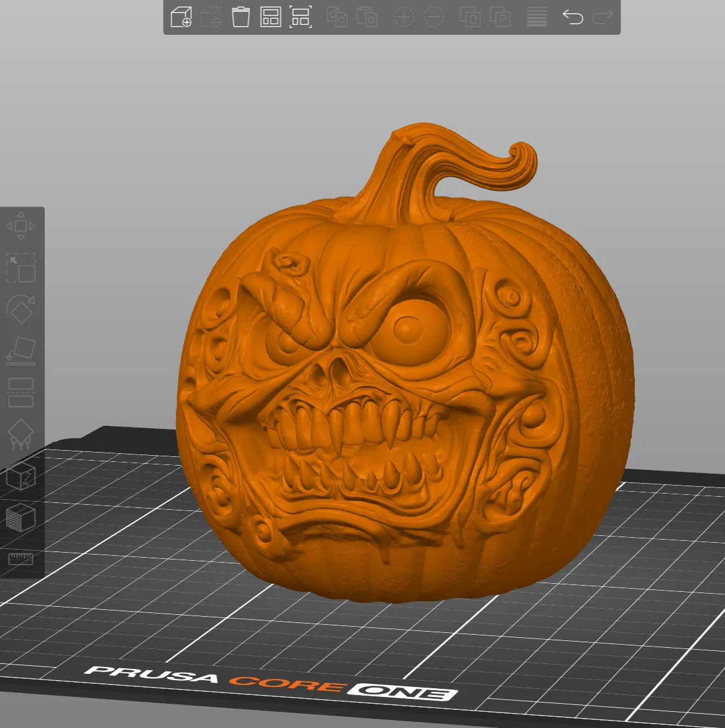725x728 pixels.
Task: Click the Delete all trash icon
Action: [x=241, y=17]
